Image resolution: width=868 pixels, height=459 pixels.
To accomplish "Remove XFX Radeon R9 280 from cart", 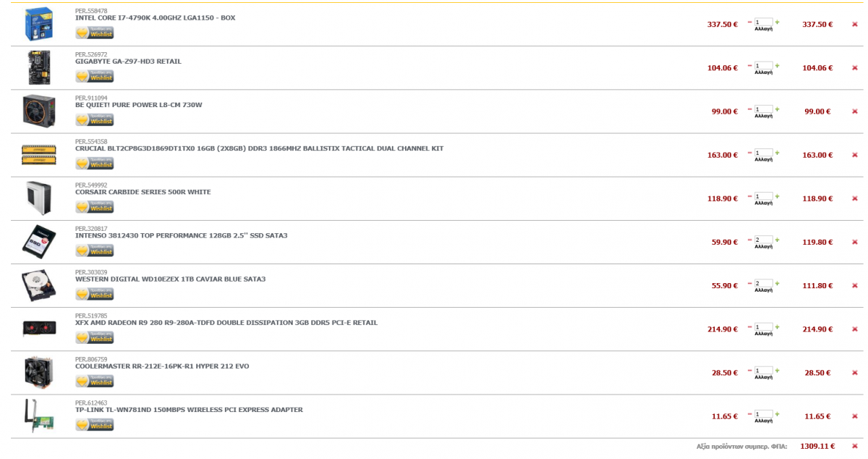I will (x=854, y=329).
